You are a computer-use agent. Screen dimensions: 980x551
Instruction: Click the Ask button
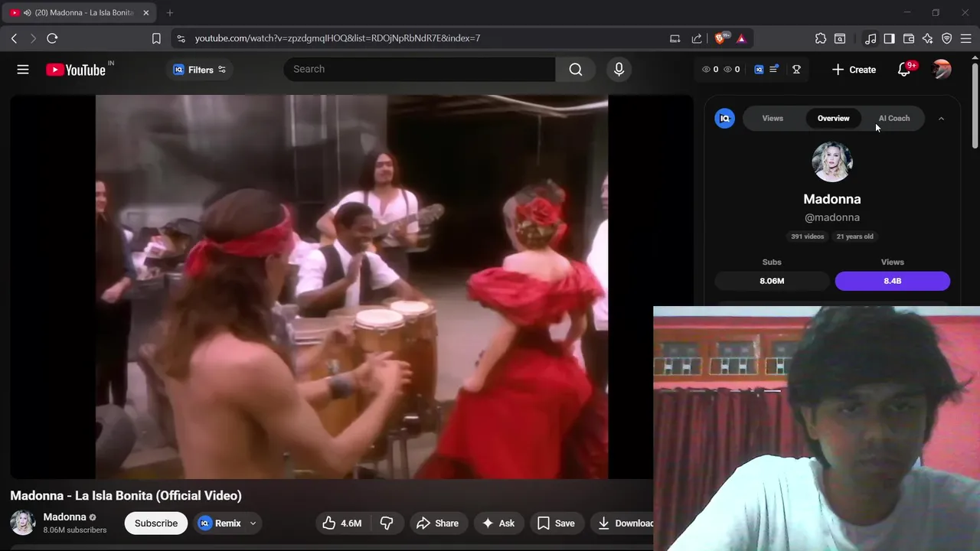click(x=498, y=523)
